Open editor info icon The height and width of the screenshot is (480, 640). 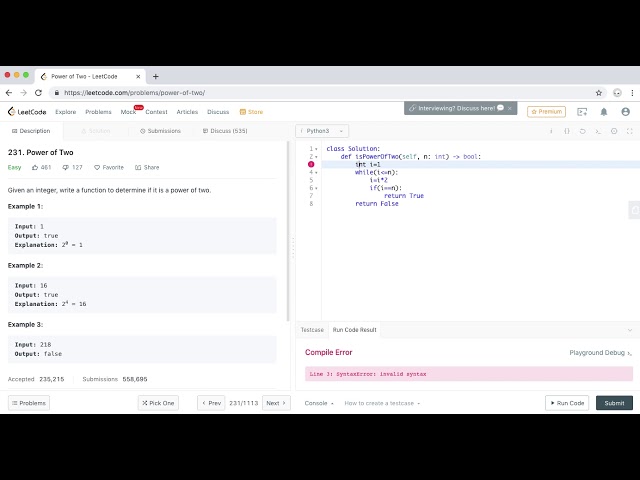(551, 131)
